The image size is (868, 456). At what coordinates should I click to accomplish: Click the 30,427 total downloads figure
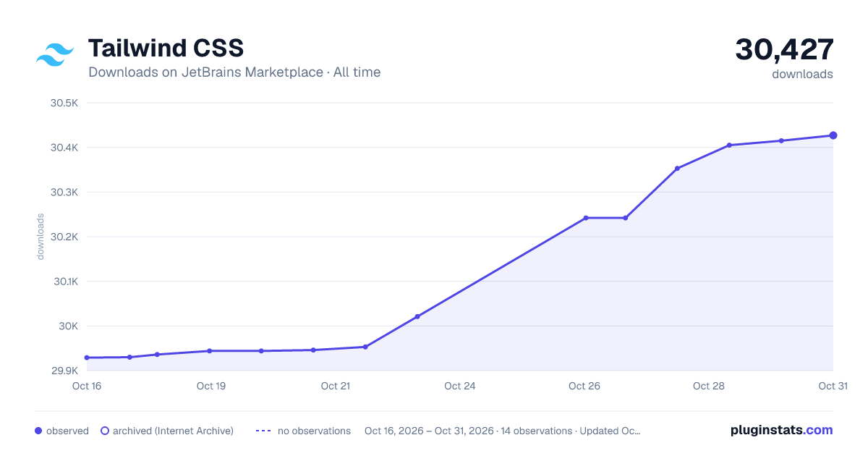click(x=785, y=50)
